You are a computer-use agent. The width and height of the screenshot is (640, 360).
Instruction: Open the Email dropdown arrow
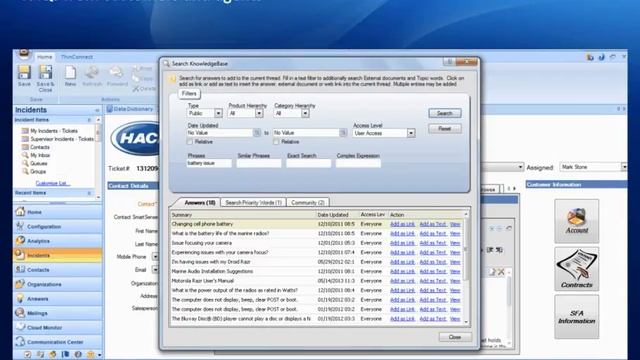coord(155,270)
